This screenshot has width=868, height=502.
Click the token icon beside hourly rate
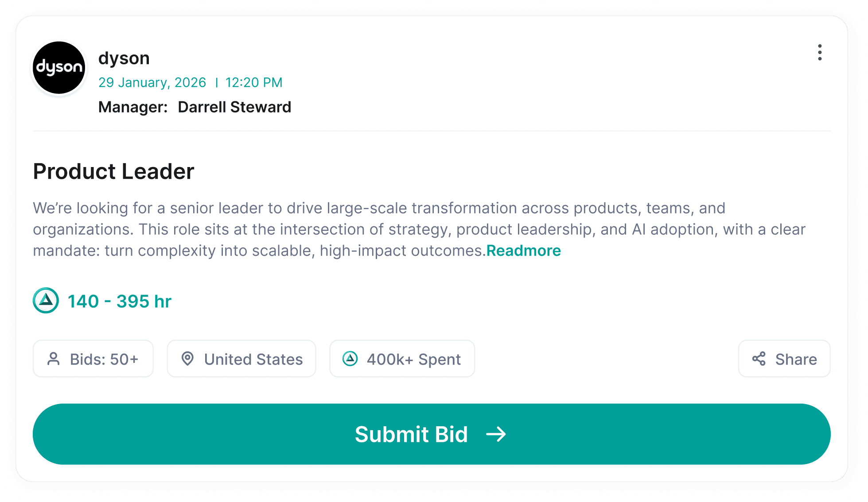tap(46, 301)
